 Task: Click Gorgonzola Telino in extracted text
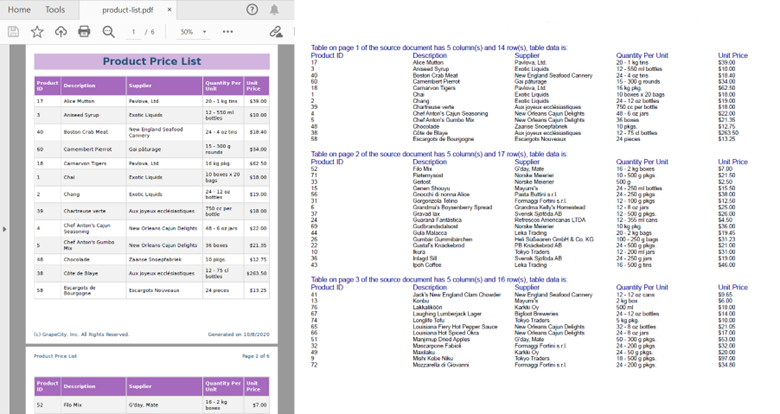point(435,201)
